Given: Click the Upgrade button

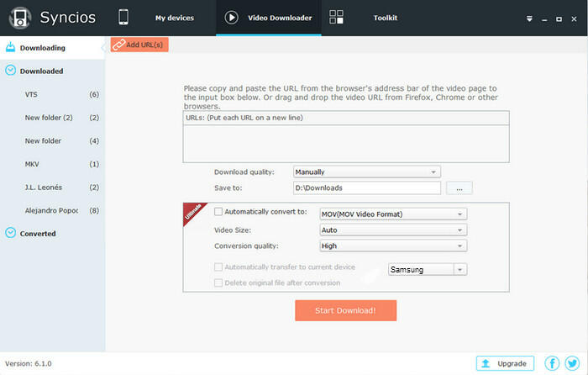Looking at the screenshot, I should (x=505, y=363).
